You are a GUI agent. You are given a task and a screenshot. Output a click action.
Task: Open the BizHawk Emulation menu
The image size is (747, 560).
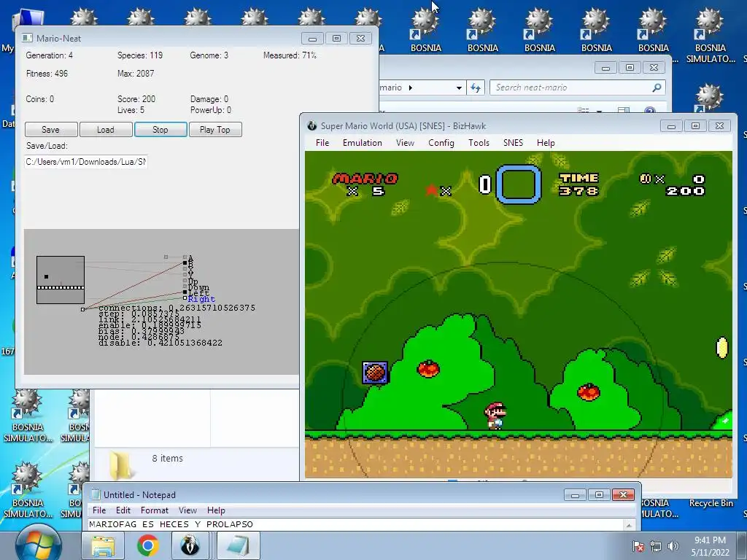[x=363, y=143]
